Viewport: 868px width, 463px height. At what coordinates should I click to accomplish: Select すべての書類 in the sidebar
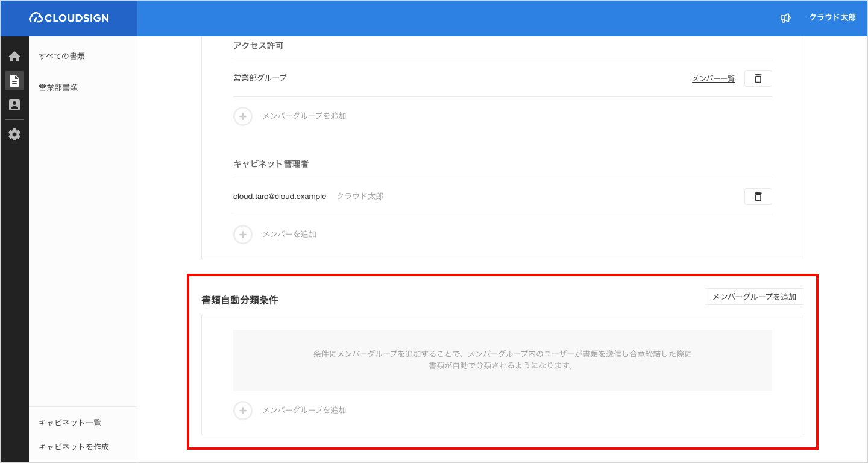(x=61, y=56)
